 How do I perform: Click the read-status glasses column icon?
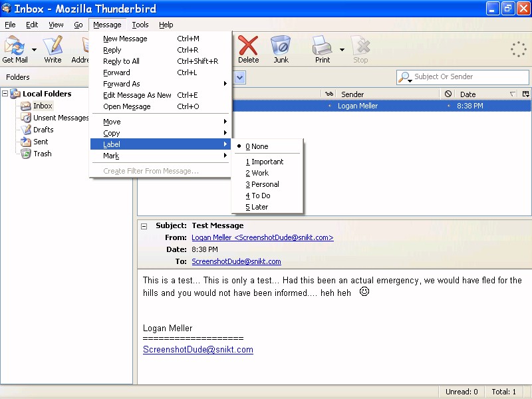pyautogui.click(x=329, y=94)
